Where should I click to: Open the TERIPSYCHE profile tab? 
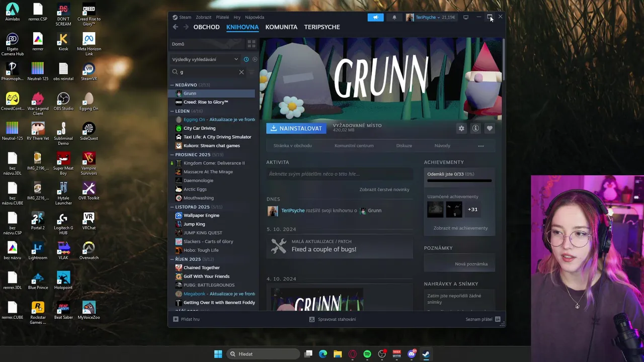coord(322,27)
